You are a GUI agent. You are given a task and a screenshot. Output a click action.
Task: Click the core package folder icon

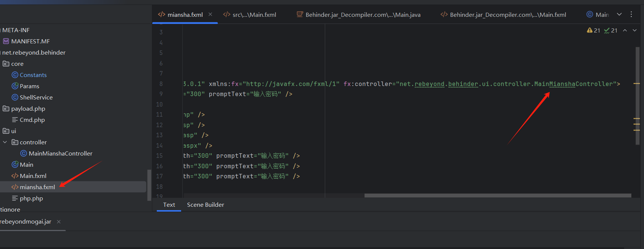pyautogui.click(x=6, y=64)
